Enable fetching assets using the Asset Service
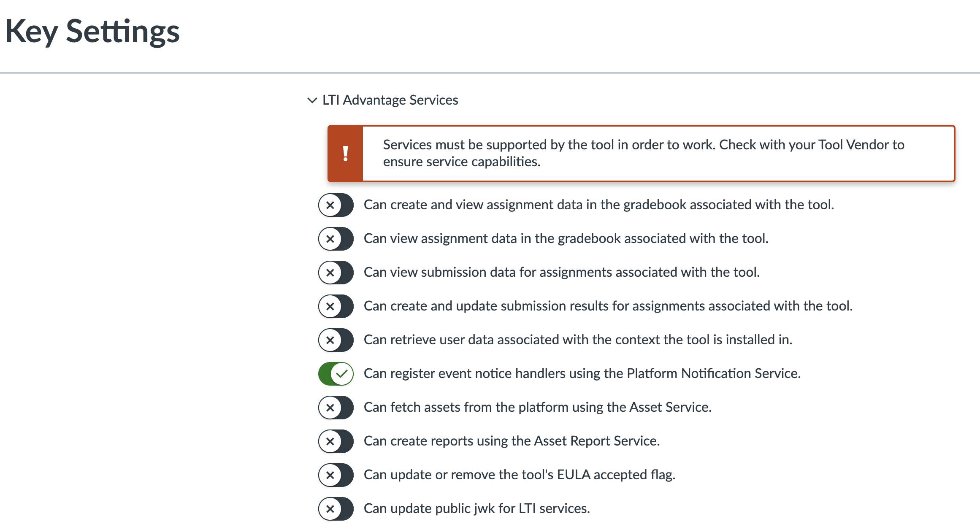Image resolution: width=980 pixels, height=524 pixels. point(336,408)
